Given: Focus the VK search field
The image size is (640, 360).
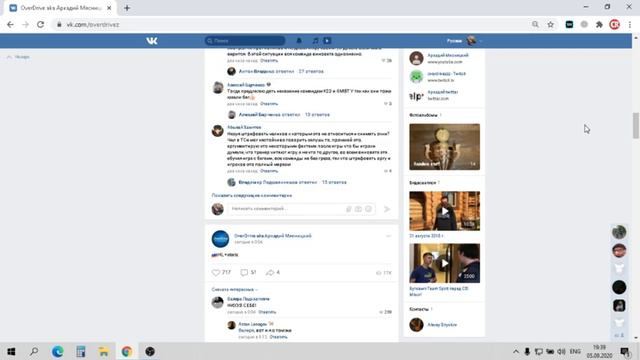Looking at the screenshot, I should coord(245,41).
